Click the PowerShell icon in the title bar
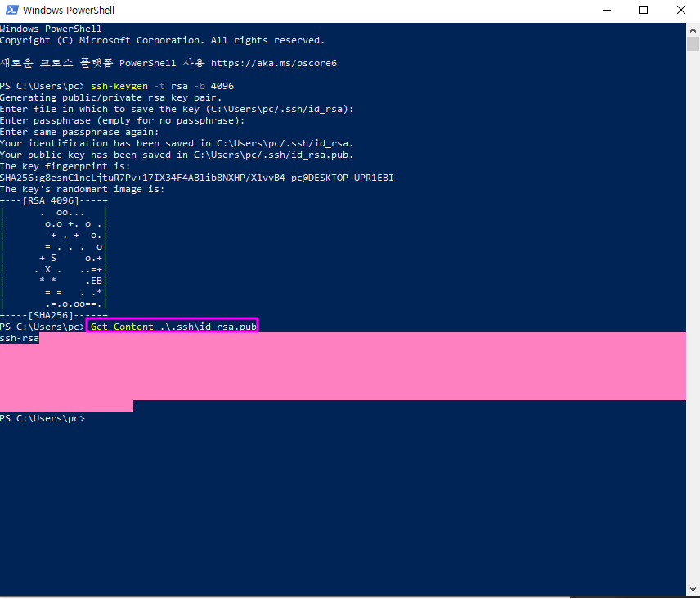Screen dimensions: 700x599 coord(11,11)
